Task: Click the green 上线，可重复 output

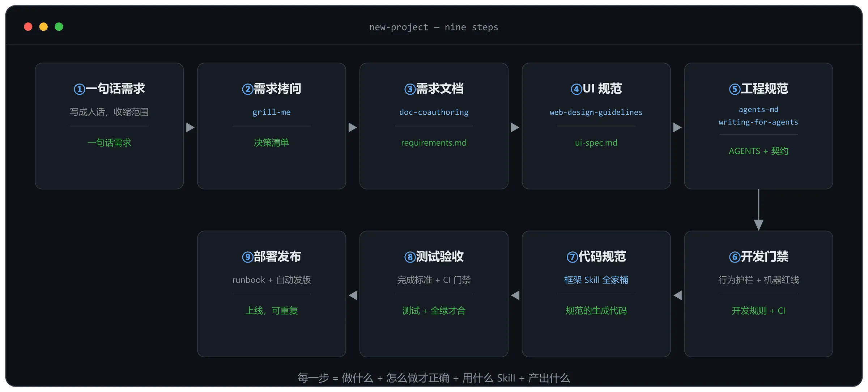Action: coord(272,311)
